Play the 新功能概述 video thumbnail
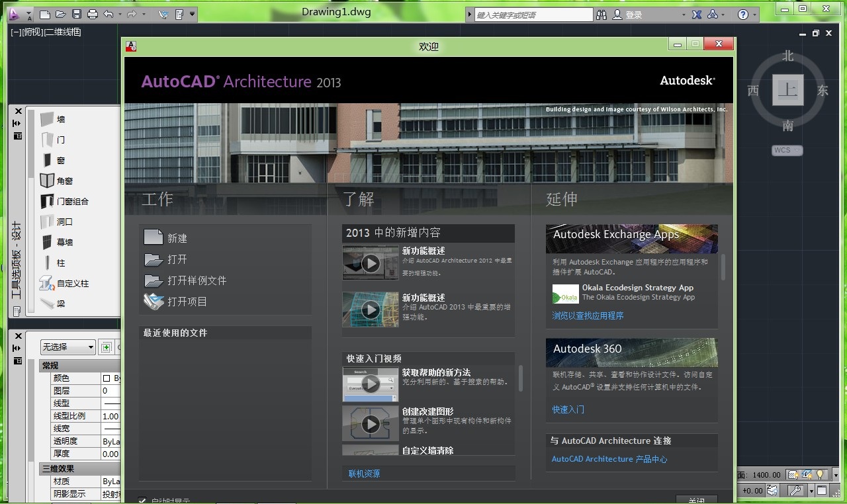This screenshot has width=847, height=504. [370, 263]
